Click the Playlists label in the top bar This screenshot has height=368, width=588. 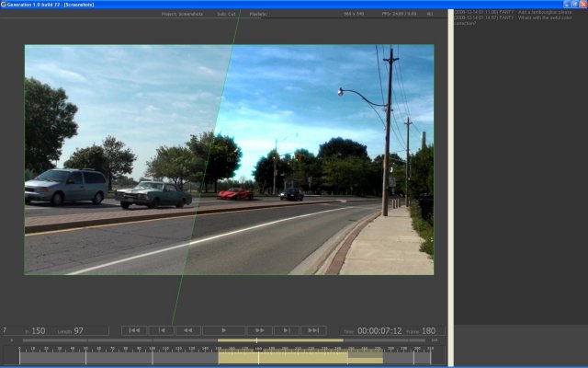pyautogui.click(x=258, y=14)
